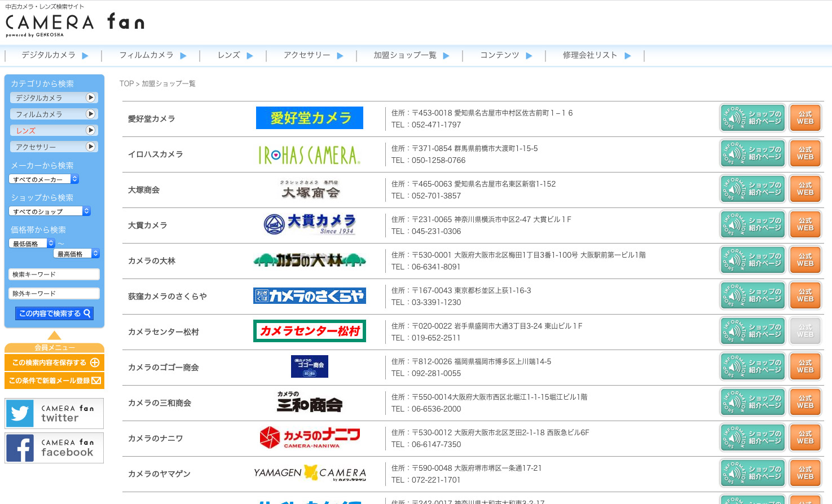Expand sidebar フィルムカメラ category
Screen dimensions: 832x504
point(54,114)
